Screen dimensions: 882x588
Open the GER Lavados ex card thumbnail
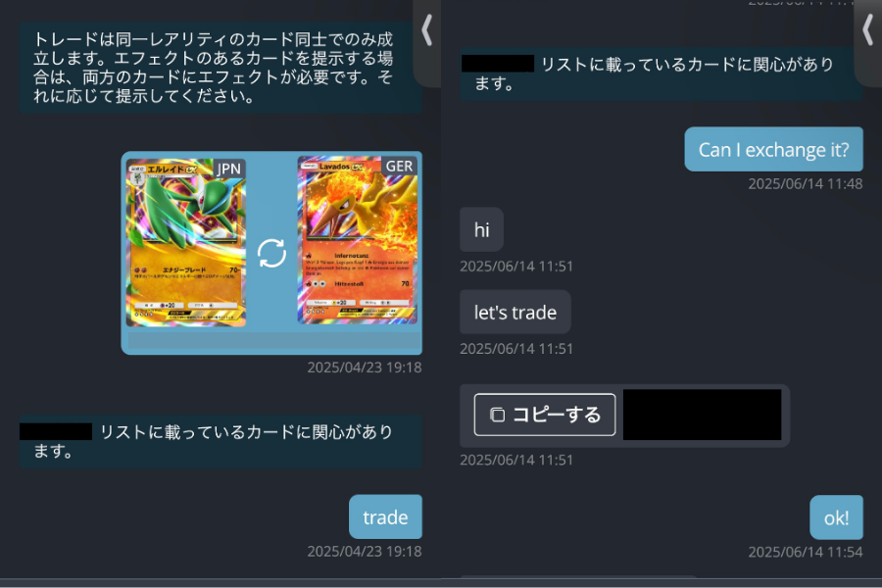pos(358,240)
